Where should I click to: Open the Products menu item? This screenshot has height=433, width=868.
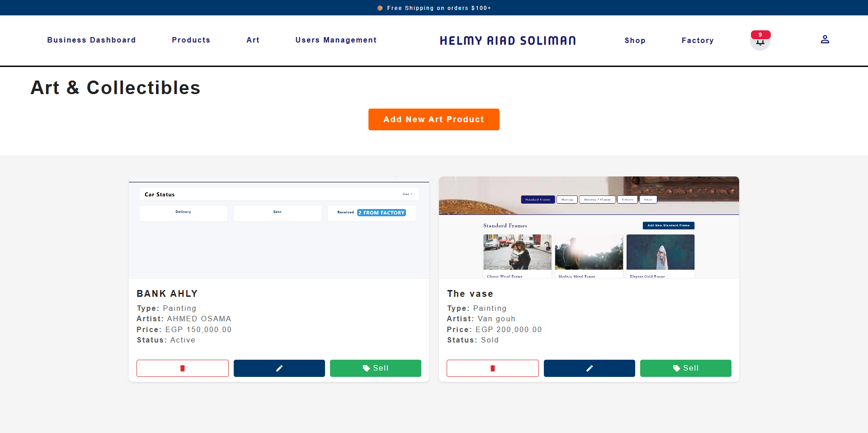tap(191, 40)
